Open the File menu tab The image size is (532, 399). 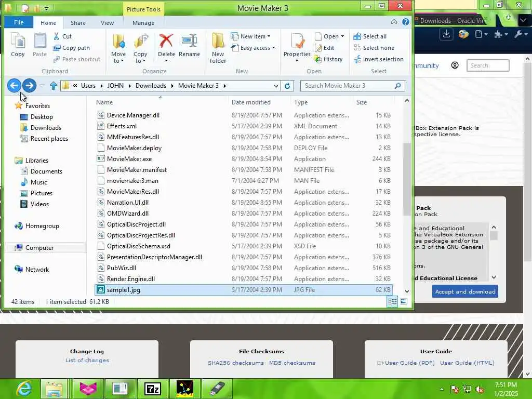19,22
